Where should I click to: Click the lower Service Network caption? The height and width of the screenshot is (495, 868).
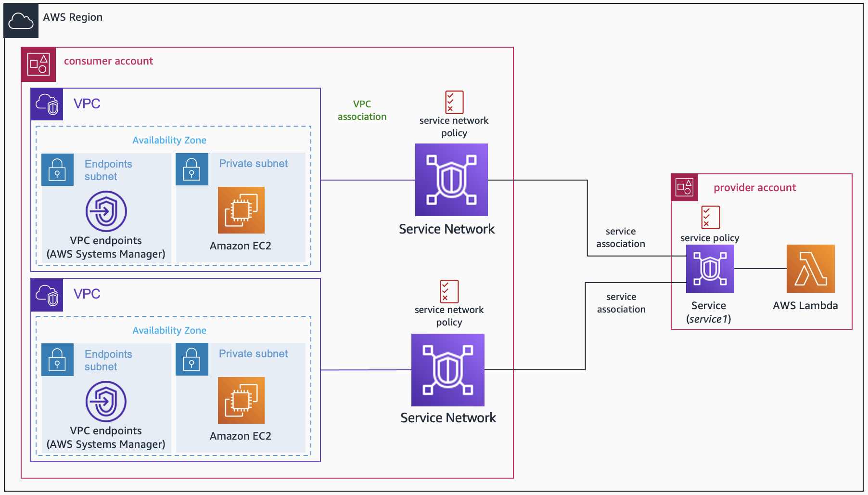click(x=448, y=418)
